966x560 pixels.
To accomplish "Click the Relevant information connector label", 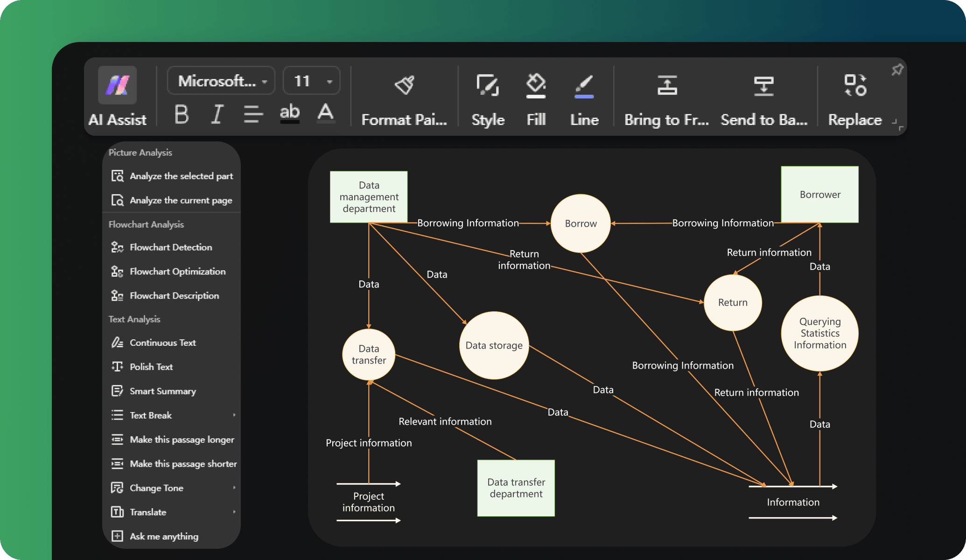I will point(445,421).
